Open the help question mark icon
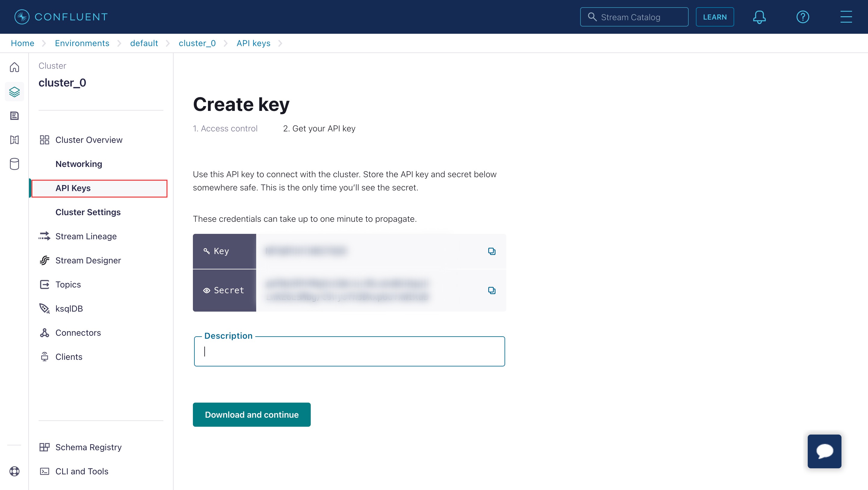Image resolution: width=868 pixels, height=490 pixels. (x=803, y=17)
